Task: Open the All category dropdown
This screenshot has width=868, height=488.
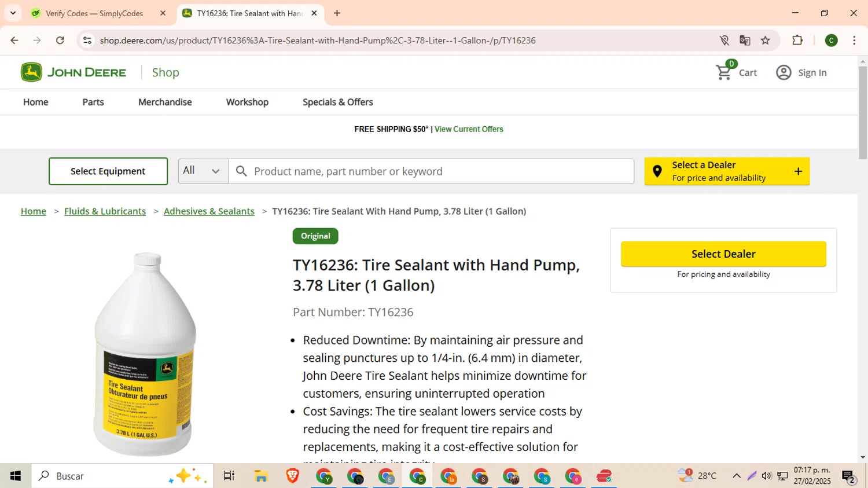Action: tap(203, 171)
